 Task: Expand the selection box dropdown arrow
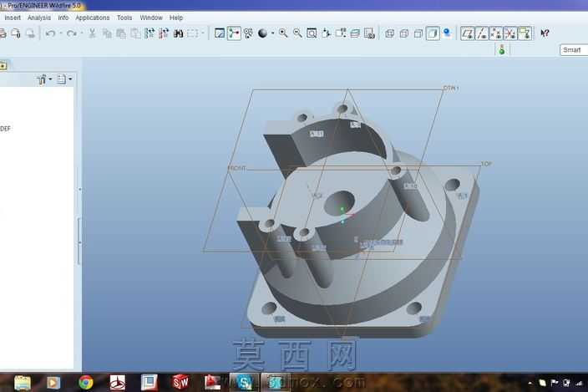203,33
